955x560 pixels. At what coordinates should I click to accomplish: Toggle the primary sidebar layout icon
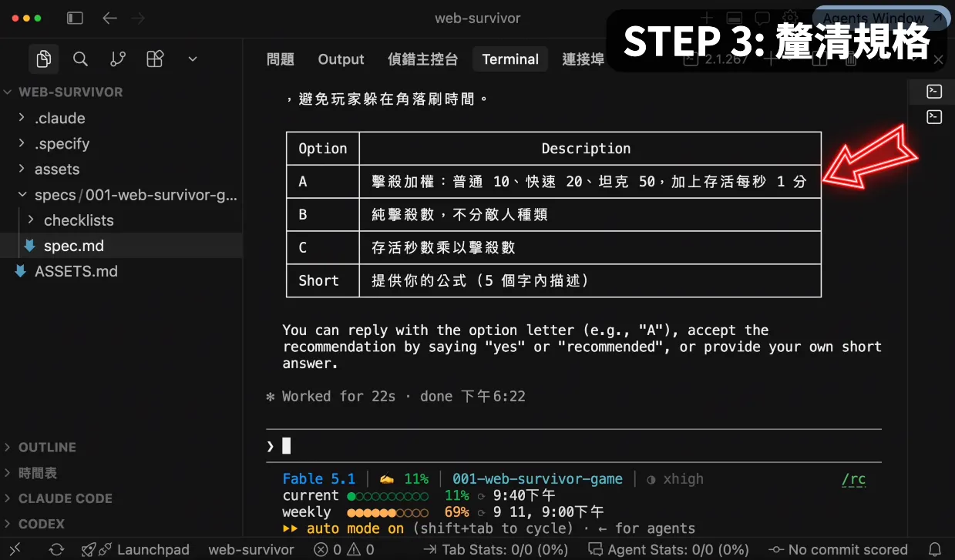(75, 18)
